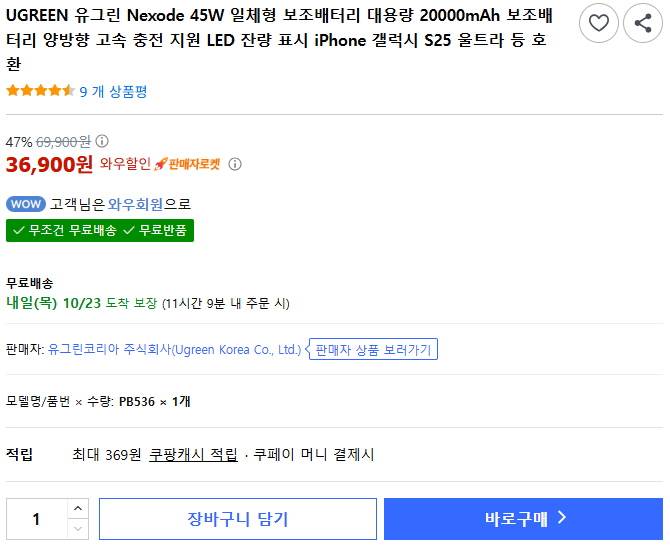This screenshot has height=547, width=670.
Task: Click the share icon button
Action: 643,23
